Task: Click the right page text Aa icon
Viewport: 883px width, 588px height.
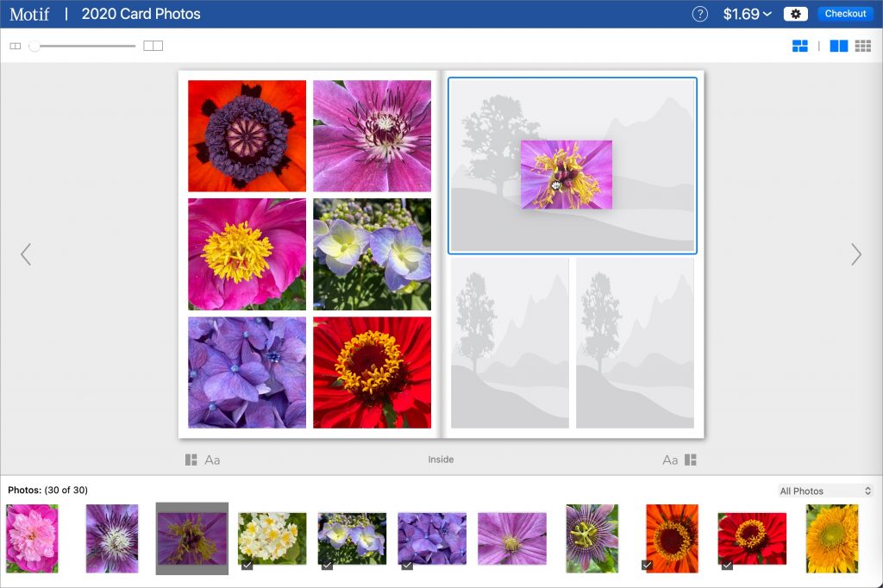Action: point(670,460)
